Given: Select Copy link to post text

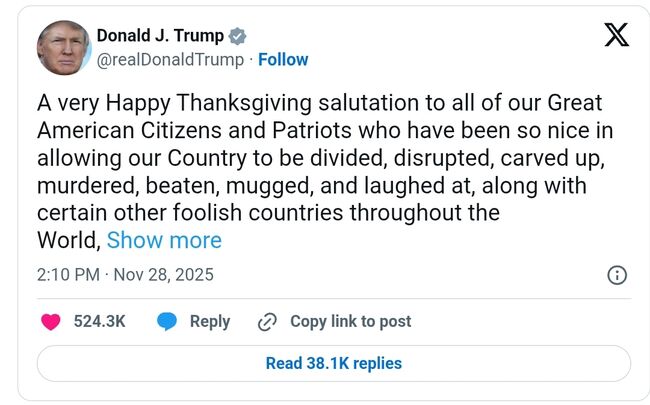Looking at the screenshot, I should 350,322.
